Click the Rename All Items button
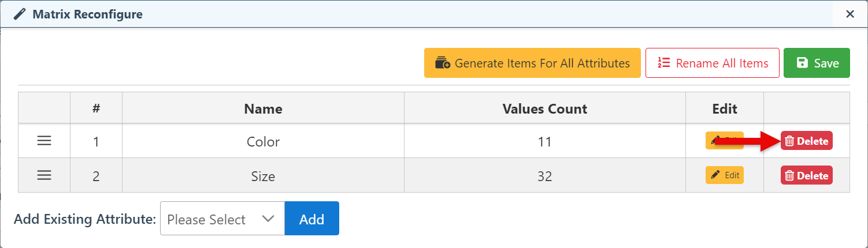The image size is (868, 248). pyautogui.click(x=712, y=63)
